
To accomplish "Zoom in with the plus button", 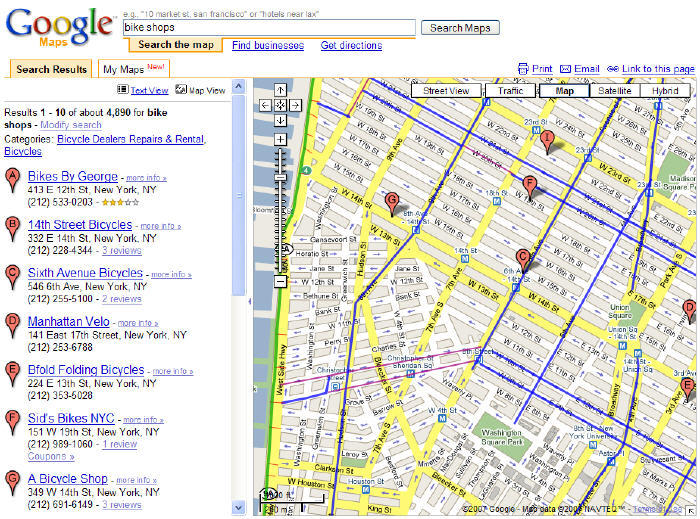I will (x=280, y=140).
